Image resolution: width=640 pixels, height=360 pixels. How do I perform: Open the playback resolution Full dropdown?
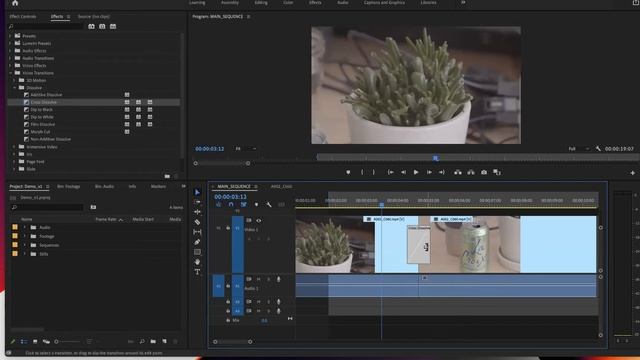[x=578, y=149]
